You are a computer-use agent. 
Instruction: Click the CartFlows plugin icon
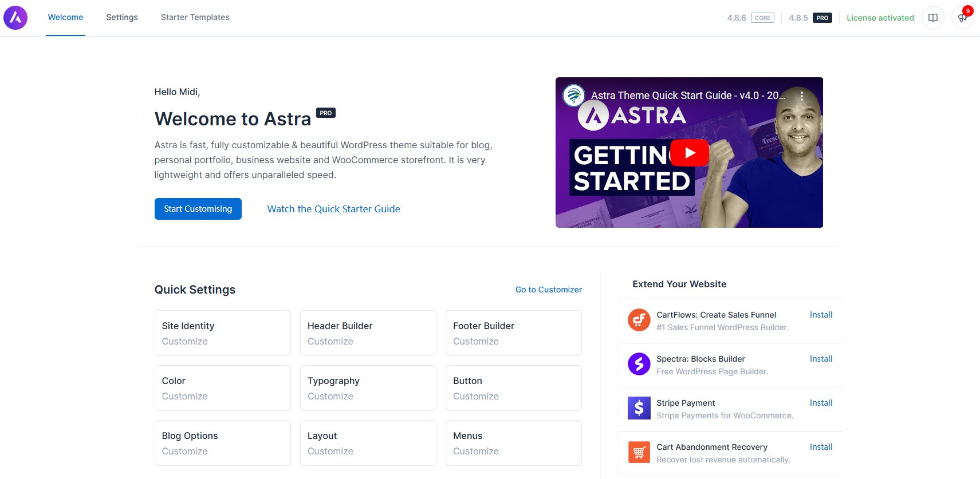point(639,320)
